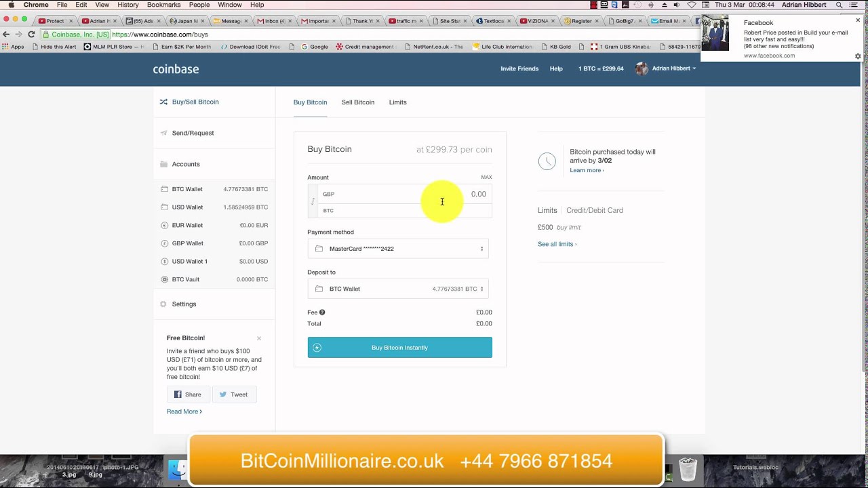Open Spotlight search in menu bar

(840, 5)
